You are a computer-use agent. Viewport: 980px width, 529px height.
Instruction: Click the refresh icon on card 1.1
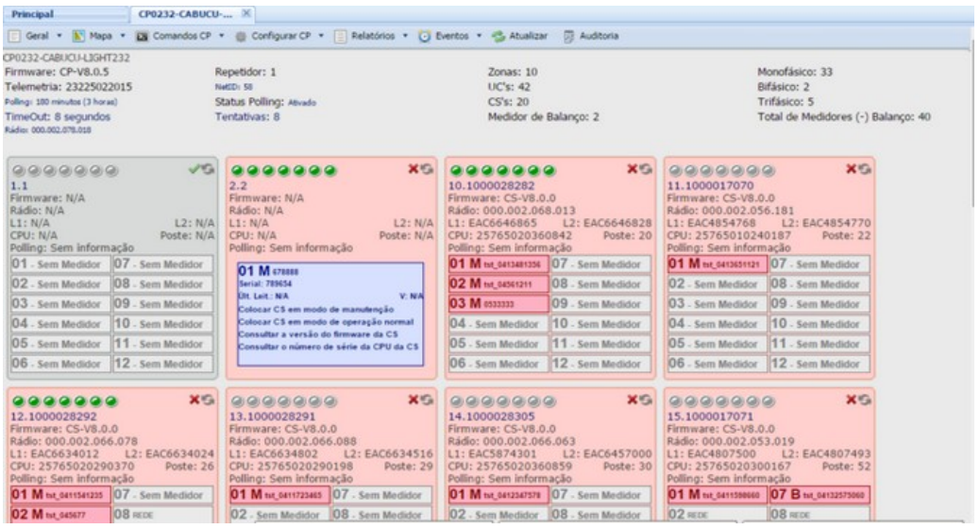pyautogui.click(x=209, y=168)
